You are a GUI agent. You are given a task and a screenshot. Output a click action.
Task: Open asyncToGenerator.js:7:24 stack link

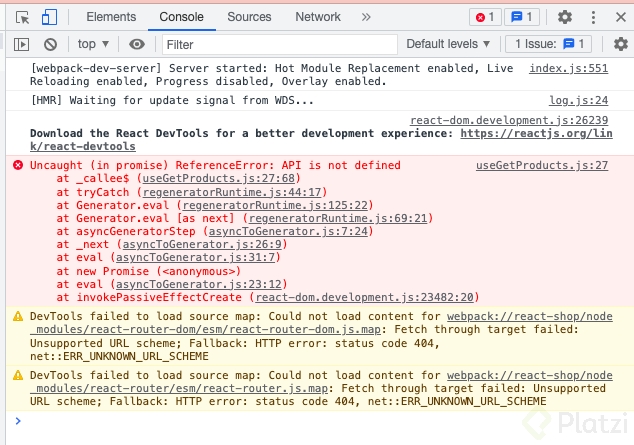[x=288, y=232]
